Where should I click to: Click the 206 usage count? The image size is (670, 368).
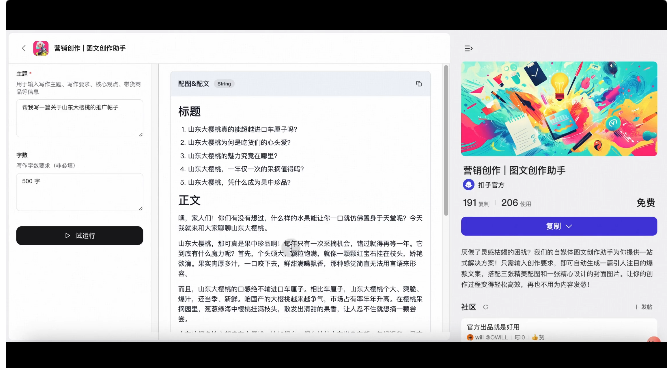(509, 203)
